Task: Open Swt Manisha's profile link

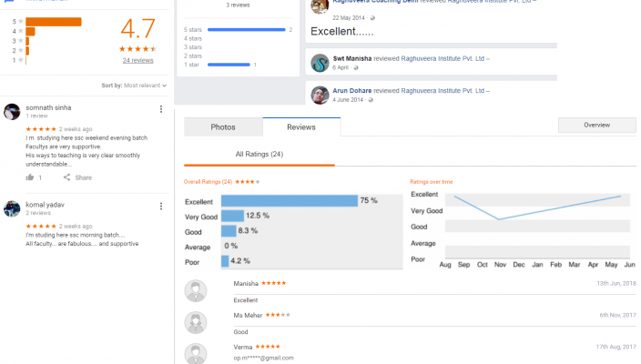Action: tap(352, 58)
